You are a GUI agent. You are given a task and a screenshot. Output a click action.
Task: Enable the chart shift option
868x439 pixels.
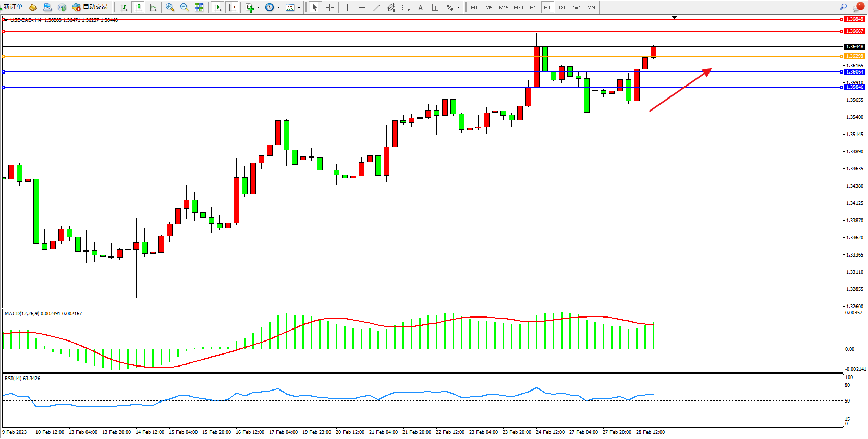[232, 7]
